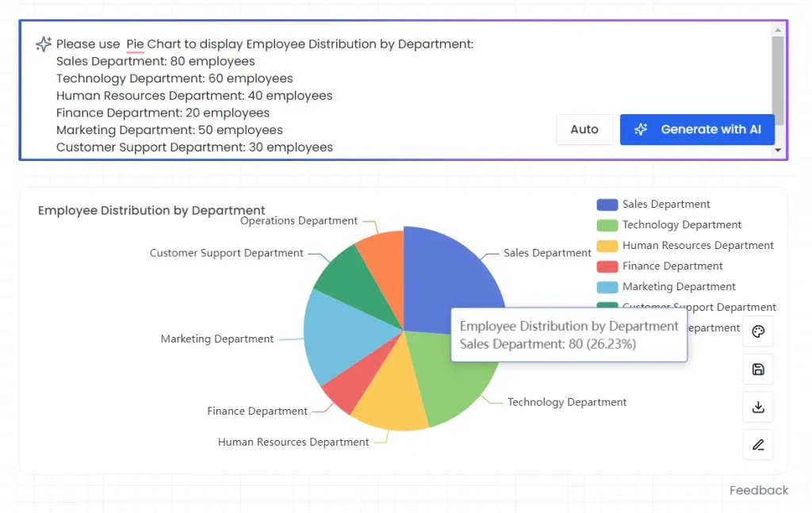812x513 pixels.
Task: Toggle Finance Department legend entry
Action: click(671, 266)
